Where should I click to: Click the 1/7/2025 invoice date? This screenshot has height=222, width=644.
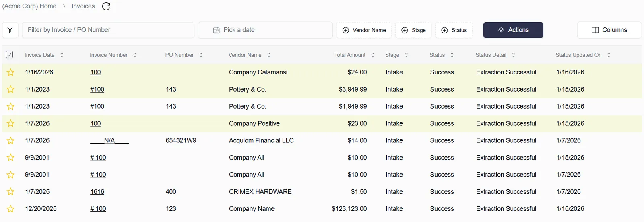click(37, 192)
